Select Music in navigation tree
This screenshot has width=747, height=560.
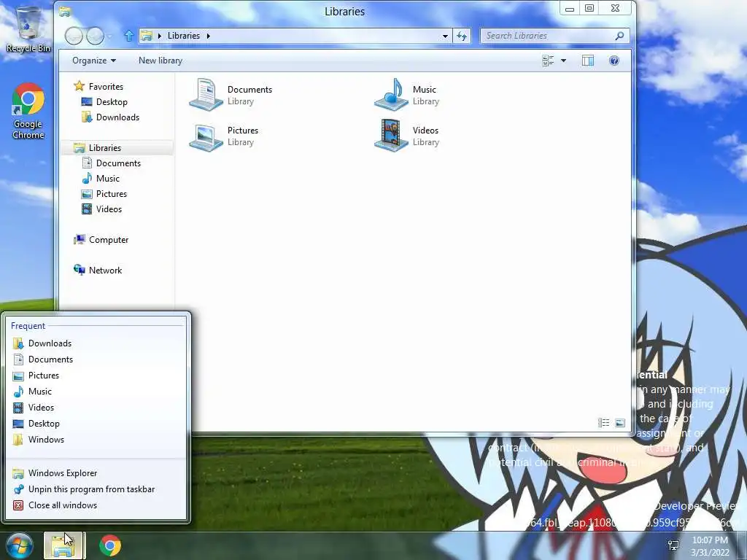tap(101, 178)
